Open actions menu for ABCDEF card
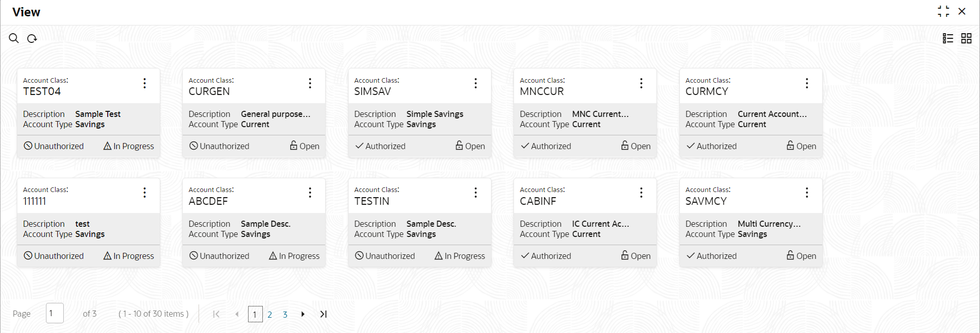Image resolution: width=980 pixels, height=333 pixels. click(310, 193)
